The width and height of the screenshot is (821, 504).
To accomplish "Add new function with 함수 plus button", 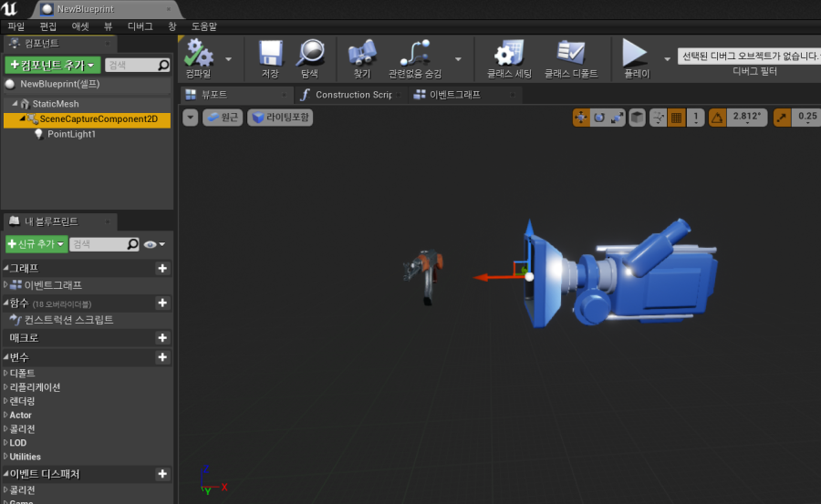I will [162, 303].
